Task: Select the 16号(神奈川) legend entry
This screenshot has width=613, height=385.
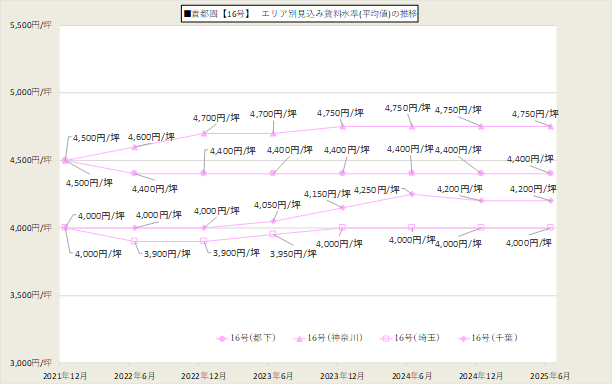Action: pos(328,338)
